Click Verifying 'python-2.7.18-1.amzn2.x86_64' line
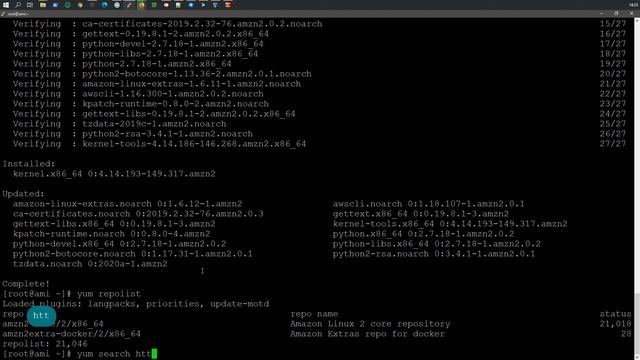Screen dimensions: 640x360 [122, 64]
